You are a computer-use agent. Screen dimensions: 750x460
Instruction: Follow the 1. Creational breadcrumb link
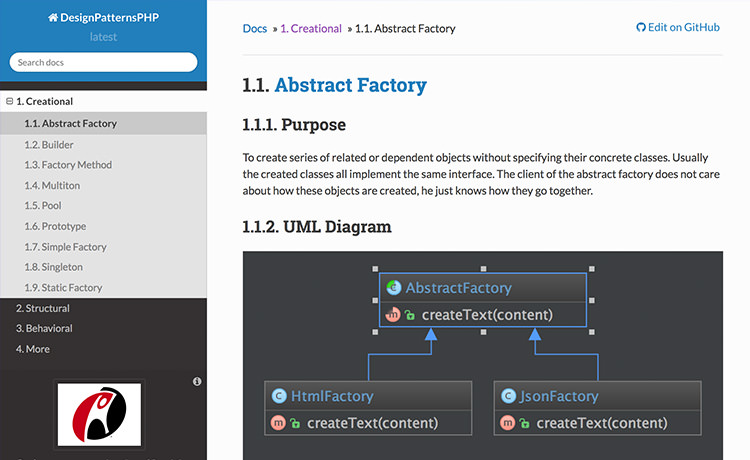click(x=311, y=28)
